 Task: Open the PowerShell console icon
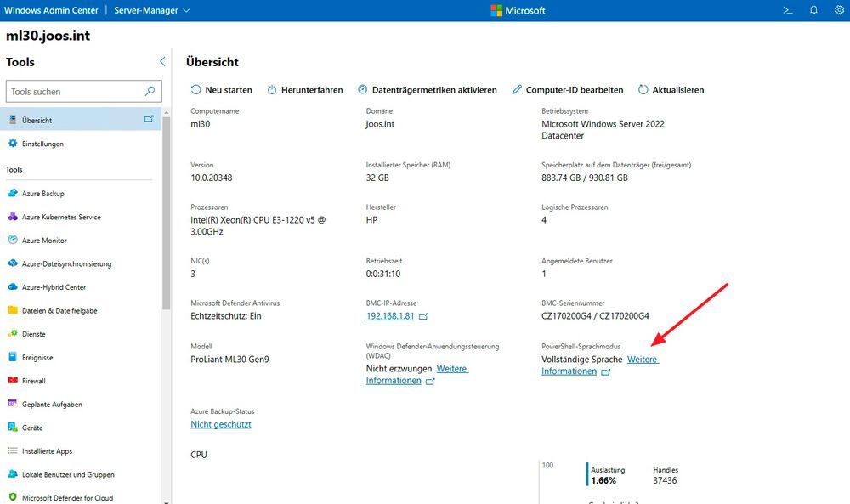[787, 10]
